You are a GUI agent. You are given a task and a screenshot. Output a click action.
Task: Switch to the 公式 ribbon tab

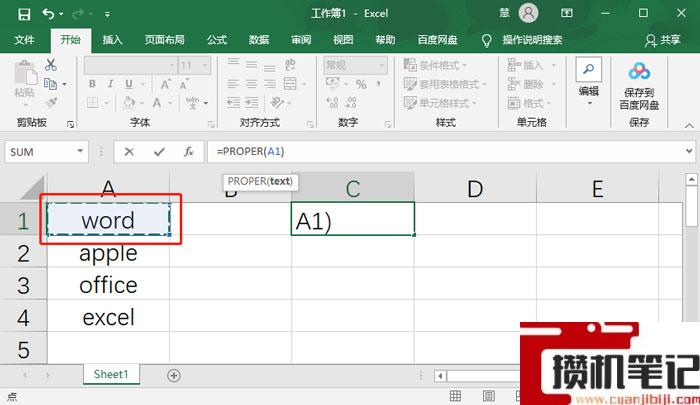coord(217,40)
